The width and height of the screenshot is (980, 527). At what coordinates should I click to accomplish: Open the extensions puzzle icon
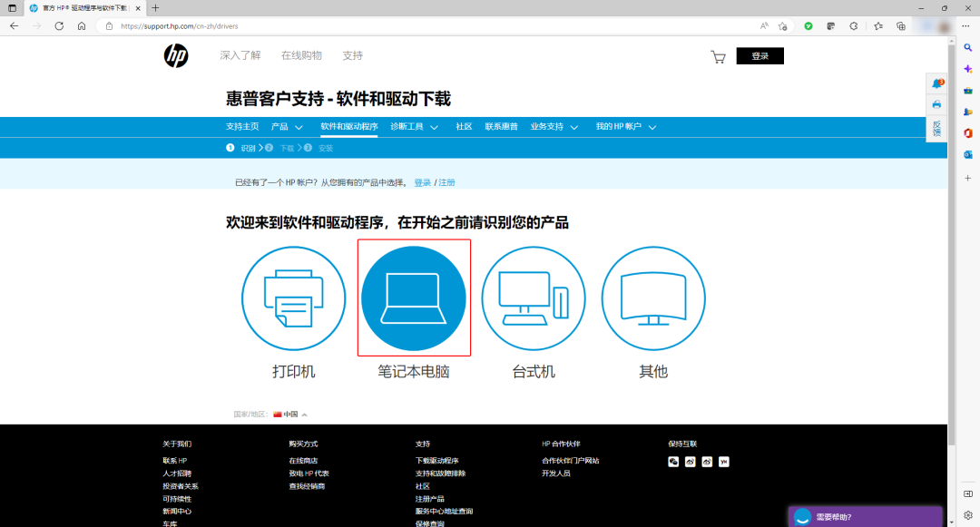tap(854, 26)
